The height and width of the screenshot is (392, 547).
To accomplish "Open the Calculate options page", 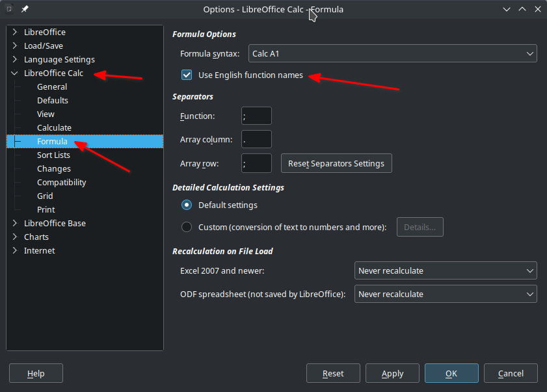I will pyautogui.click(x=54, y=127).
